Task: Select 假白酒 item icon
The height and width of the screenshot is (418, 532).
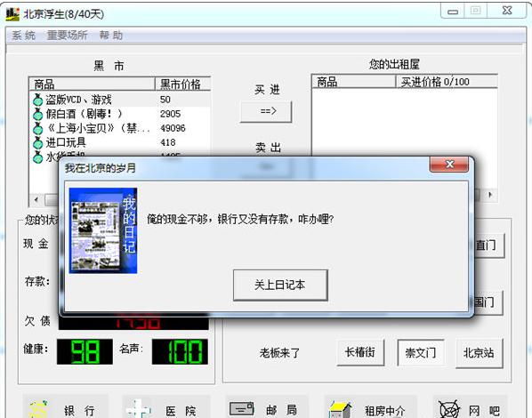Action: point(37,114)
